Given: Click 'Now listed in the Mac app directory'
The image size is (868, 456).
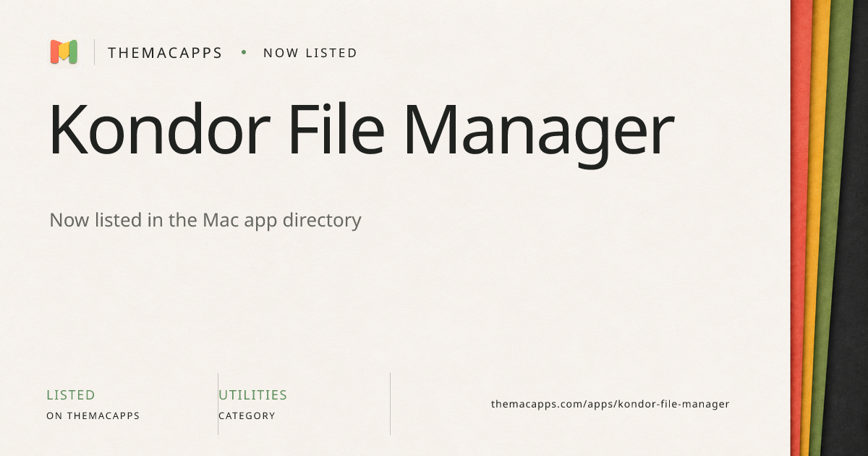Looking at the screenshot, I should coord(205,220).
